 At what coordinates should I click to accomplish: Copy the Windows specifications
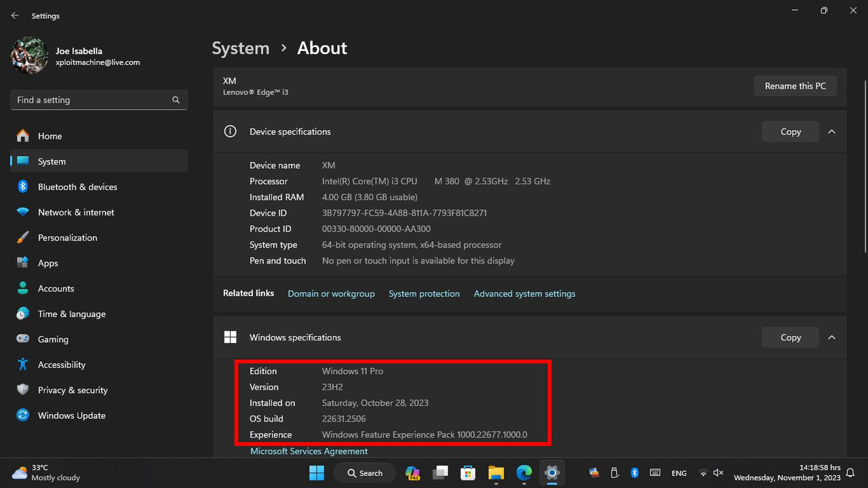[791, 337]
